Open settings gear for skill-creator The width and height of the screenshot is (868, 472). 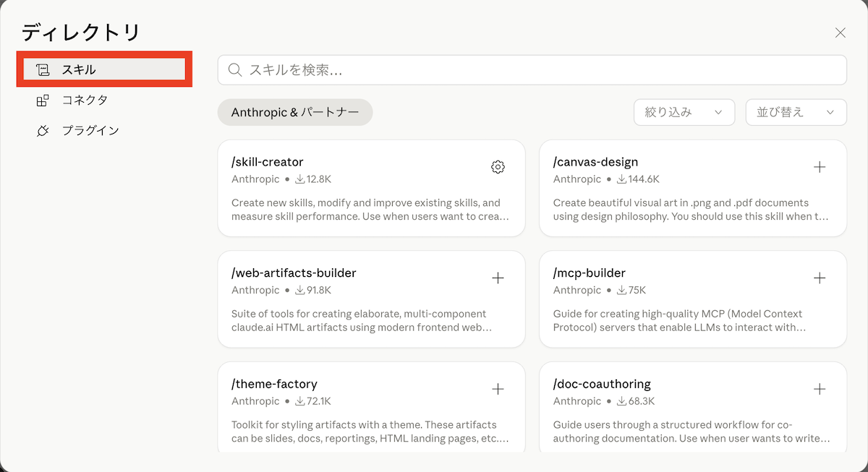click(x=498, y=167)
